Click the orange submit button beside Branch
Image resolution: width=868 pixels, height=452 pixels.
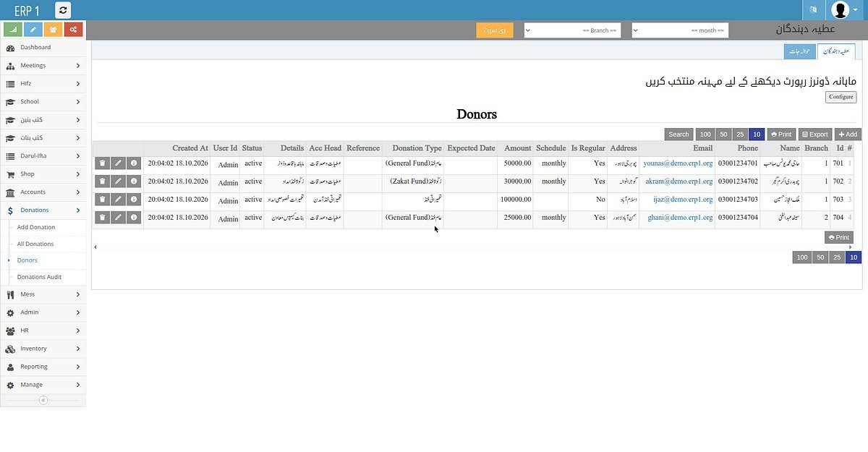click(495, 30)
